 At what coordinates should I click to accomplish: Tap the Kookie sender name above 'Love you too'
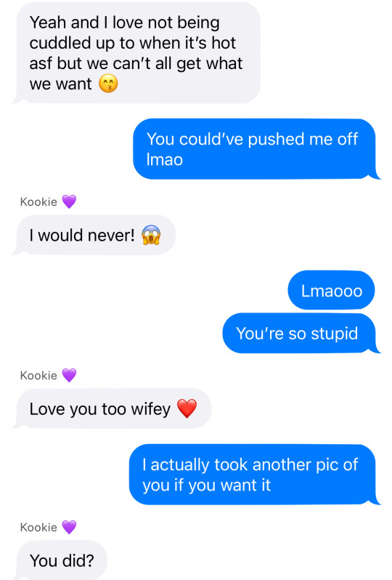click(x=38, y=376)
